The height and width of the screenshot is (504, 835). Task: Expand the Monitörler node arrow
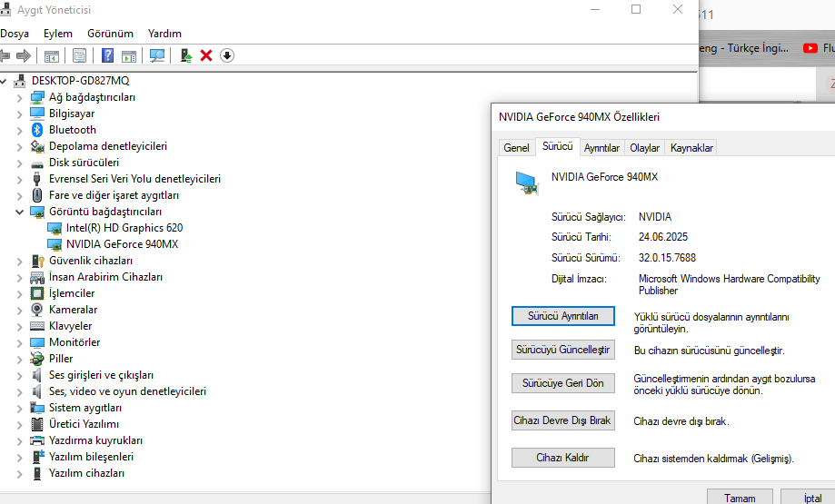[x=19, y=343]
